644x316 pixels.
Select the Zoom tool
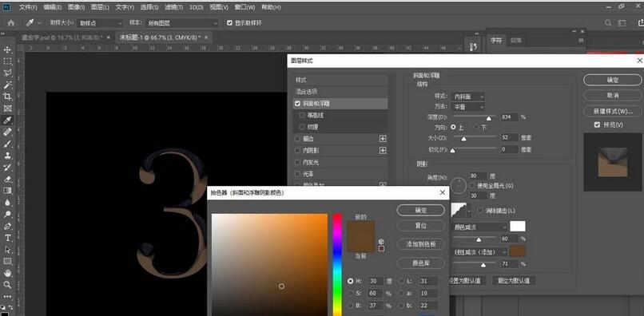(7, 284)
